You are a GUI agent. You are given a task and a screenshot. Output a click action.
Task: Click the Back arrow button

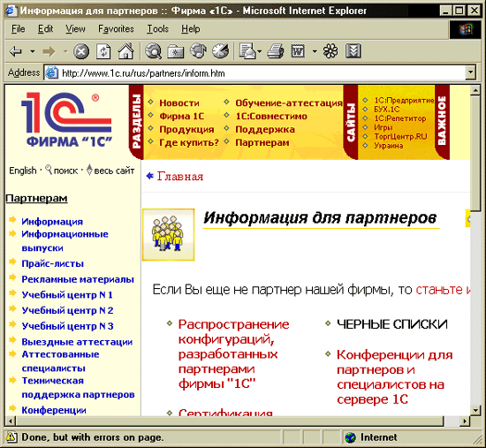pos(16,51)
